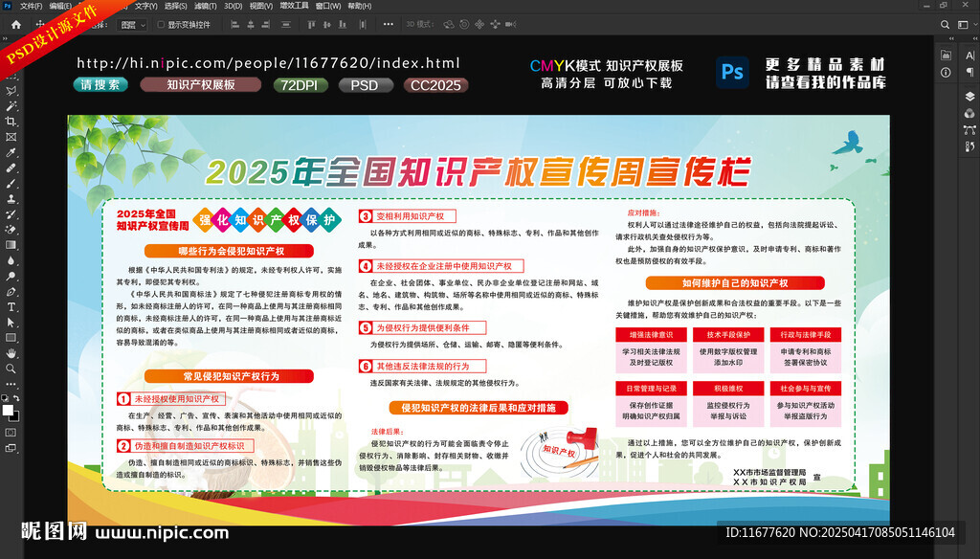980x559 pixels.
Task: Reset to default foreground and background colors
Action: 6,398
